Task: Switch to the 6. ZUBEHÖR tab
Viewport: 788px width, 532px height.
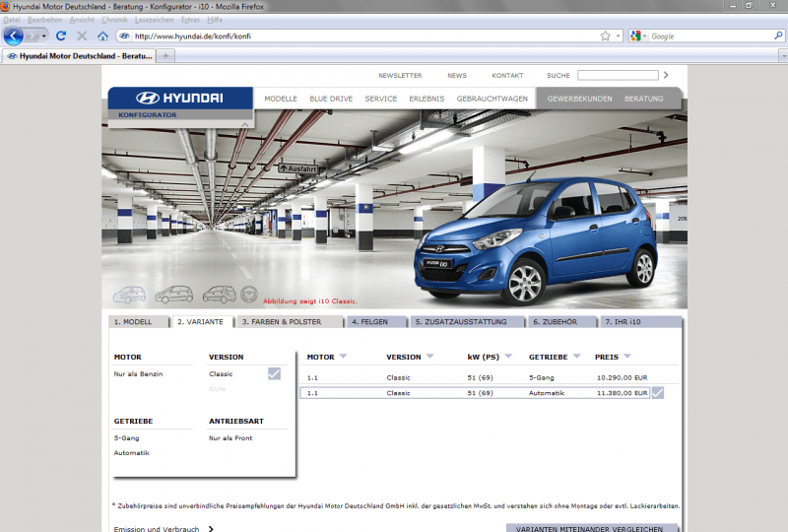Action: 561,322
